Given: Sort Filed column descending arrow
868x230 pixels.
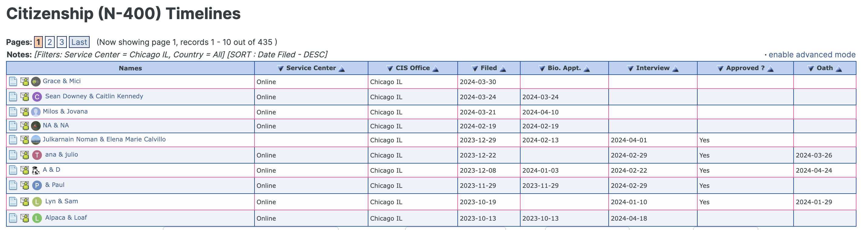Looking at the screenshot, I should pyautogui.click(x=475, y=68).
